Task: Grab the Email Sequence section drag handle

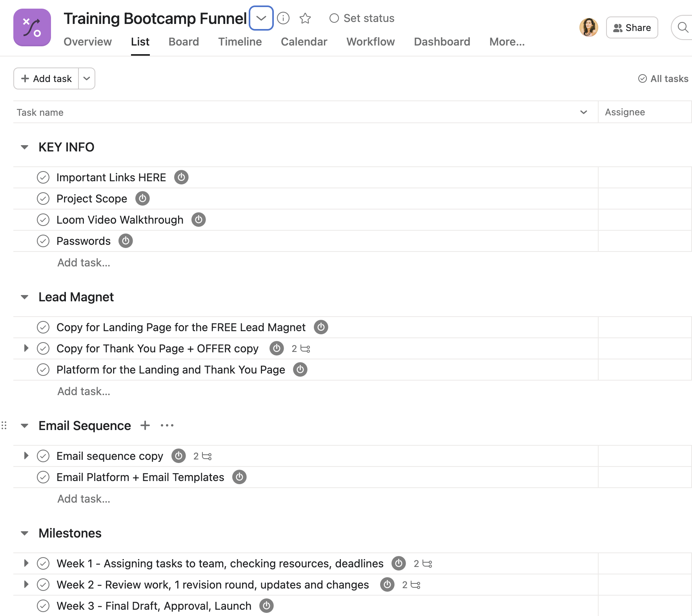Action: click(4, 425)
